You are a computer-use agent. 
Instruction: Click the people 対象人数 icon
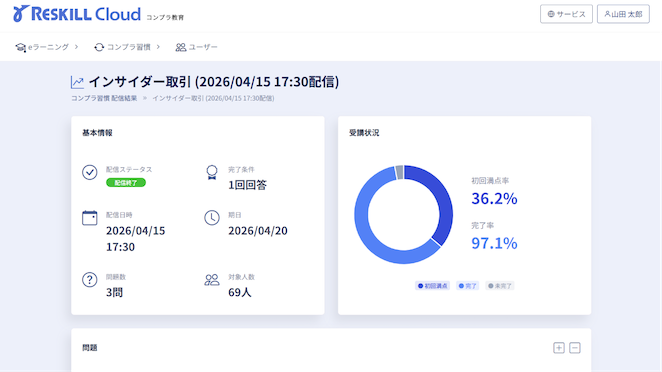(212, 280)
